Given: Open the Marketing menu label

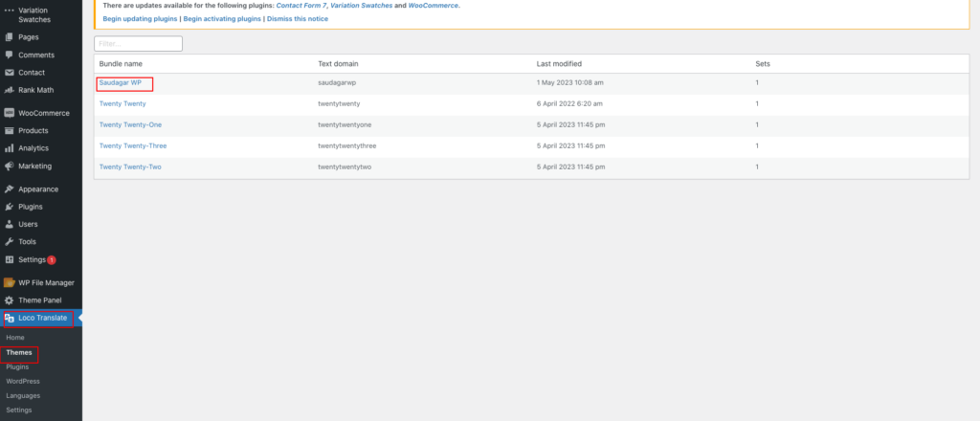Looking at the screenshot, I should point(35,166).
